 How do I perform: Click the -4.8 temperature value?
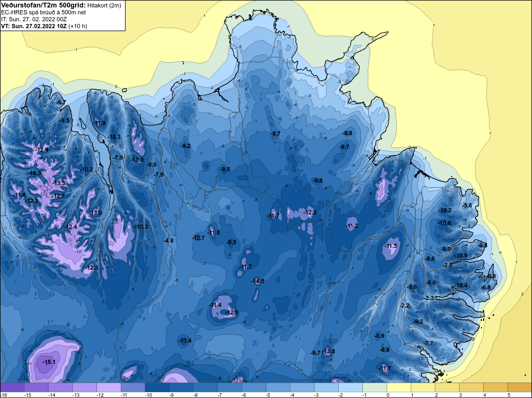(x=169, y=241)
